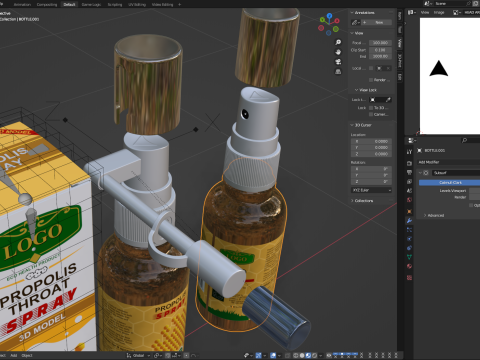The image size is (480, 360).
Task: Open the Object properties tab (orange square)
Action: point(409,211)
